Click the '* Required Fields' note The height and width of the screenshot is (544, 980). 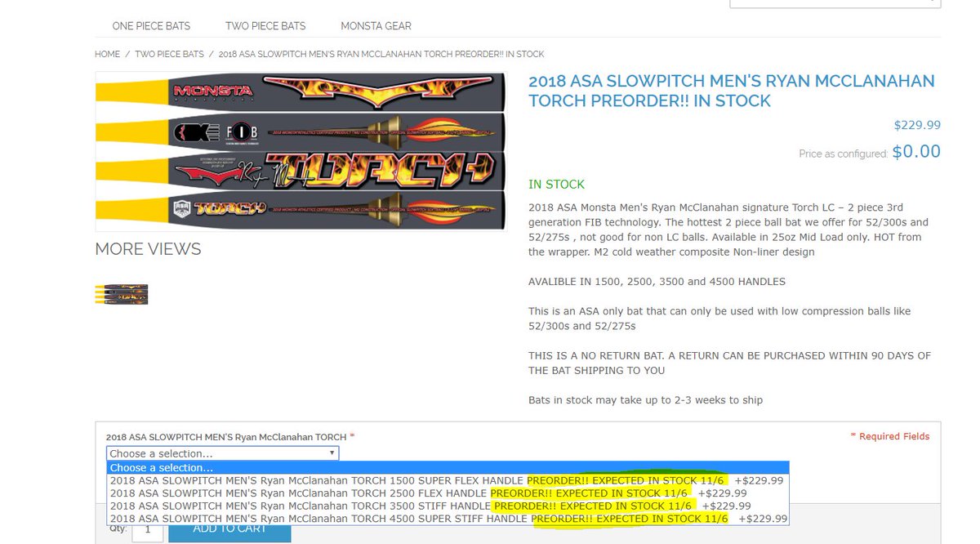point(890,436)
